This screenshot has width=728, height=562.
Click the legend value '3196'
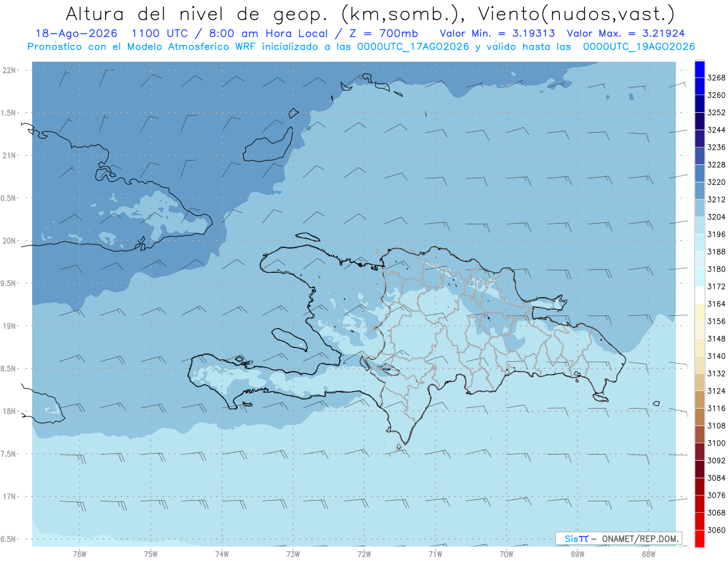(716, 234)
